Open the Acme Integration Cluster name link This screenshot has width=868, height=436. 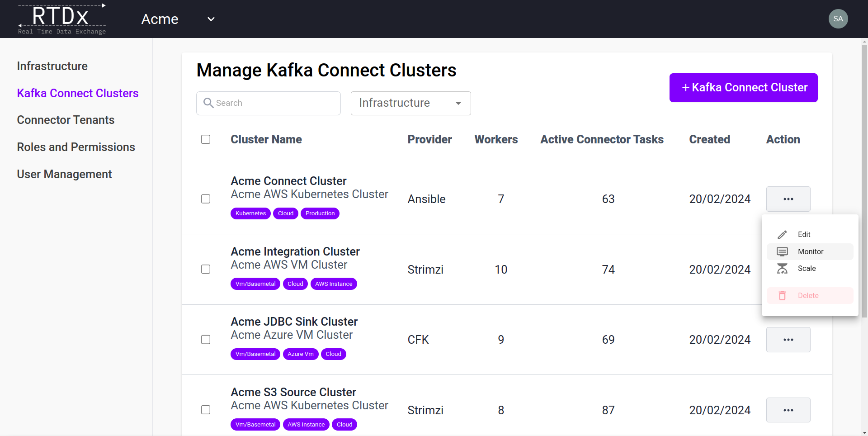coord(295,251)
